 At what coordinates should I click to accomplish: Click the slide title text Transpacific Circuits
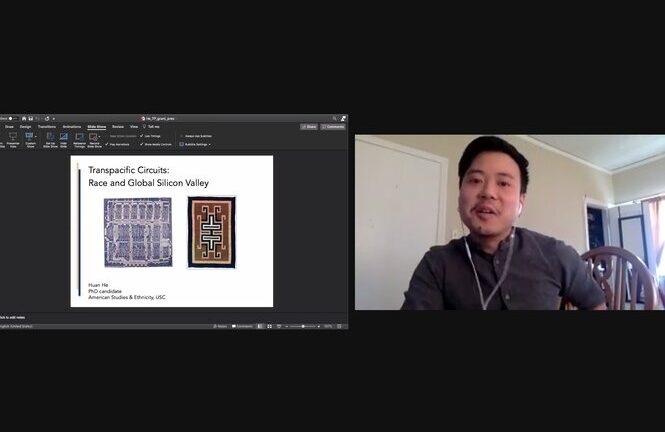point(129,171)
